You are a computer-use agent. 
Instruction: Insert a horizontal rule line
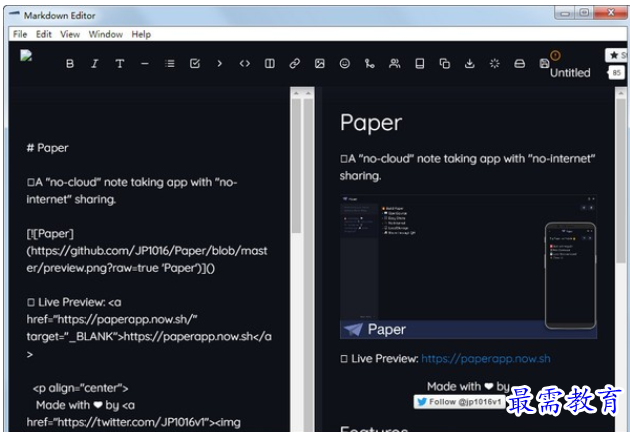tap(145, 63)
